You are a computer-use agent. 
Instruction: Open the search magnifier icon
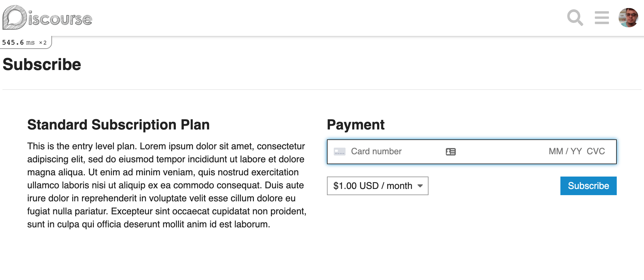click(x=575, y=18)
